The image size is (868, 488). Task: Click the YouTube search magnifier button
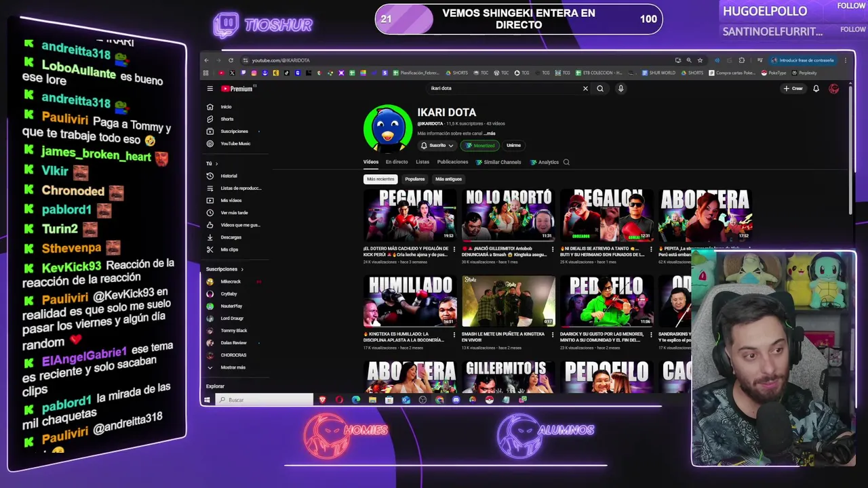(x=600, y=89)
